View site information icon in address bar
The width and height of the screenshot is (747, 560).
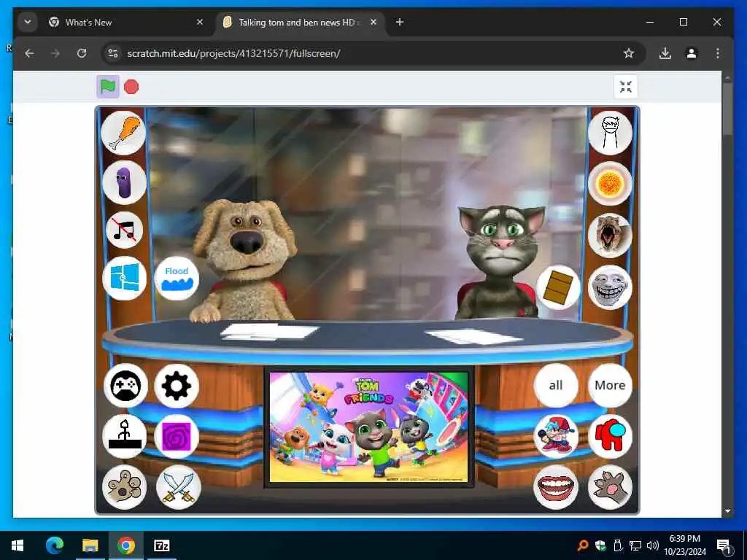(x=113, y=53)
